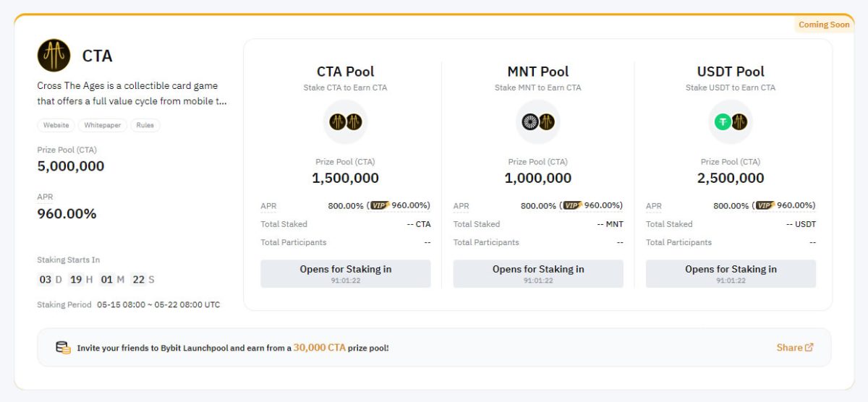Click CTA Pool Opens for Staking button
Screen dimensions: 868x402
(x=346, y=274)
